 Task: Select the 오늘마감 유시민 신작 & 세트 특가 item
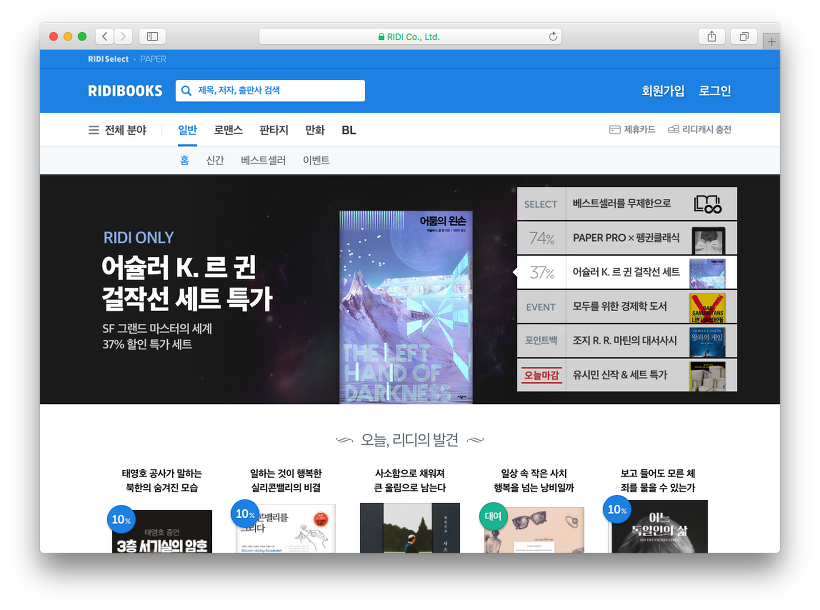[627, 375]
